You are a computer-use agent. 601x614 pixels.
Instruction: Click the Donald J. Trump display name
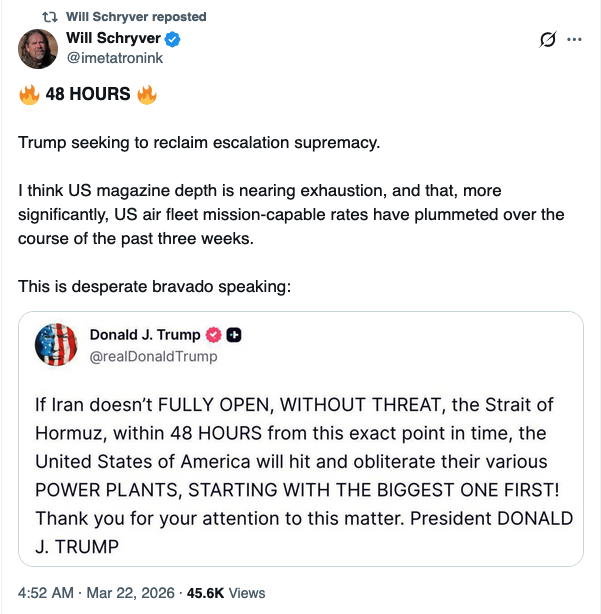point(145,335)
